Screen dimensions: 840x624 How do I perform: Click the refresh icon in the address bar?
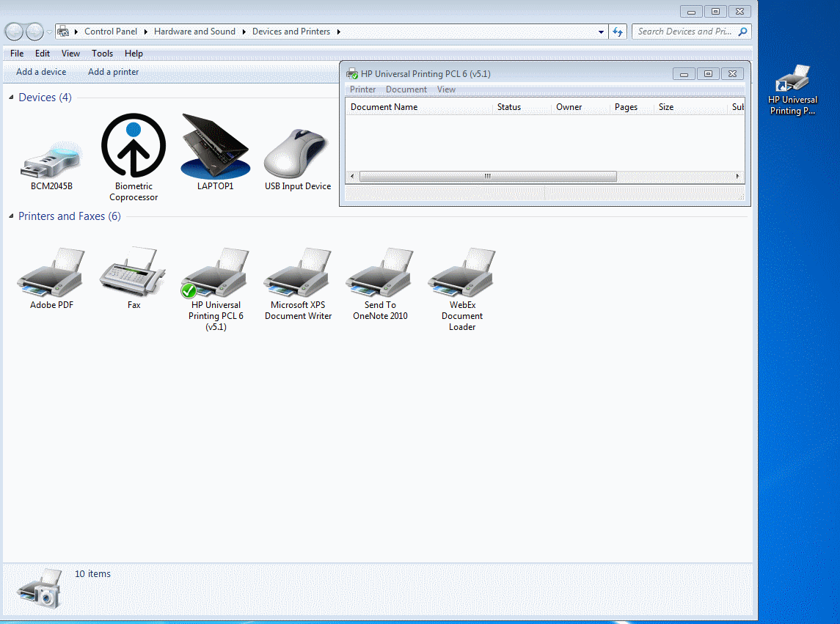pyautogui.click(x=617, y=32)
